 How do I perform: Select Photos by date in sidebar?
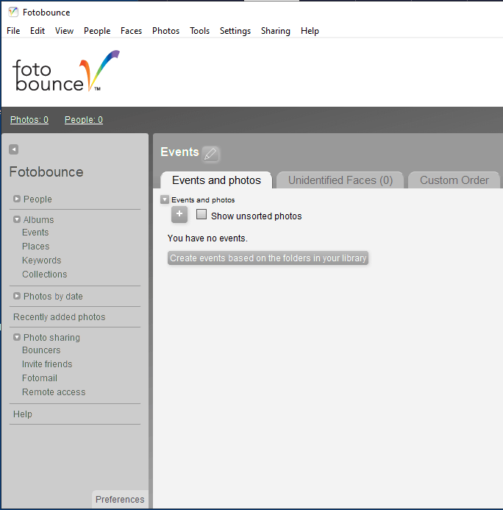coord(53,296)
